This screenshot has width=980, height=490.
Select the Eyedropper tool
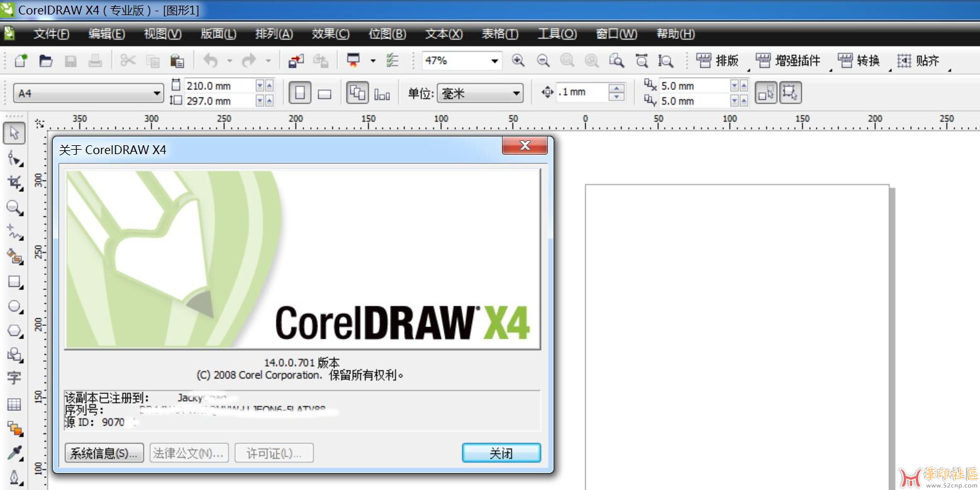pos(14,453)
